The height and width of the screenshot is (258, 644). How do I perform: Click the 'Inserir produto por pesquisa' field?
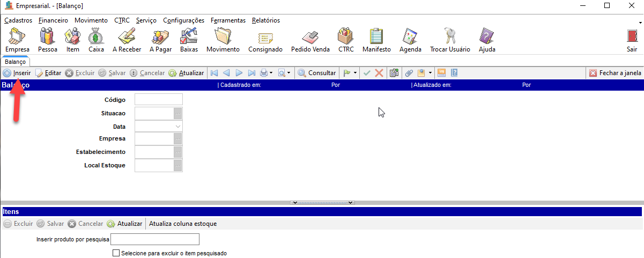point(154,239)
